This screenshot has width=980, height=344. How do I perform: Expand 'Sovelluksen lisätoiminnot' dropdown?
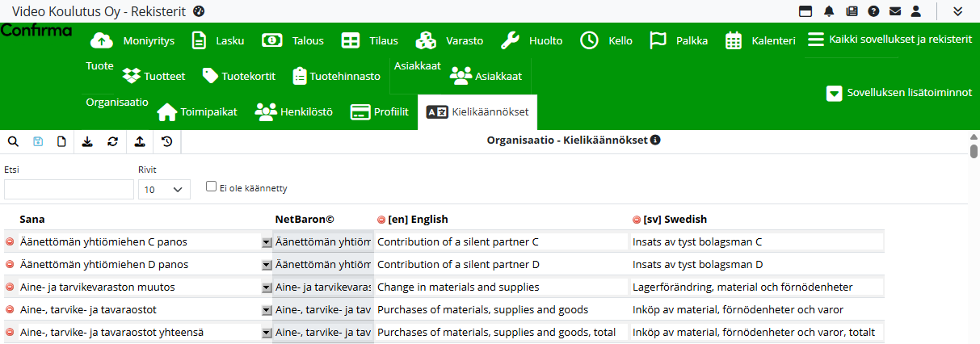coord(835,93)
